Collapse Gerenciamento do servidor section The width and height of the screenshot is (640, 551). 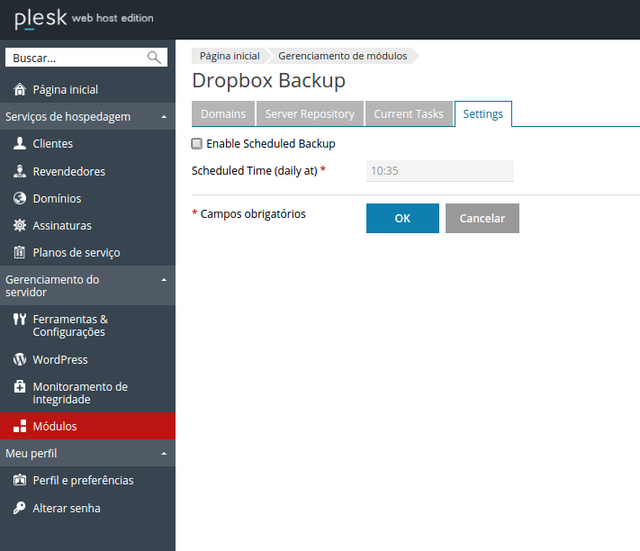[x=164, y=280]
